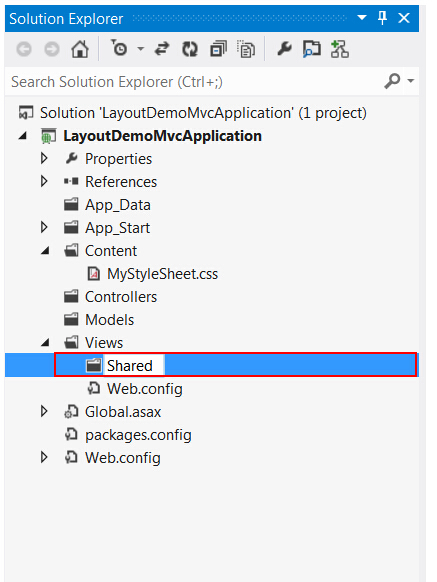This screenshot has height=582, width=437.
Task: Click Search Solution Explorer field
Action: (193, 82)
